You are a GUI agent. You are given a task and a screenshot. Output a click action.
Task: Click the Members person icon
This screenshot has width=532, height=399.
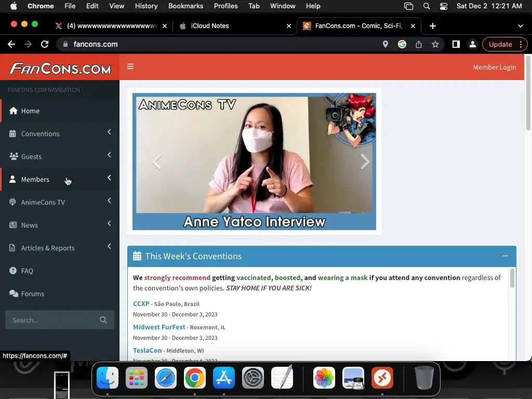point(12,179)
